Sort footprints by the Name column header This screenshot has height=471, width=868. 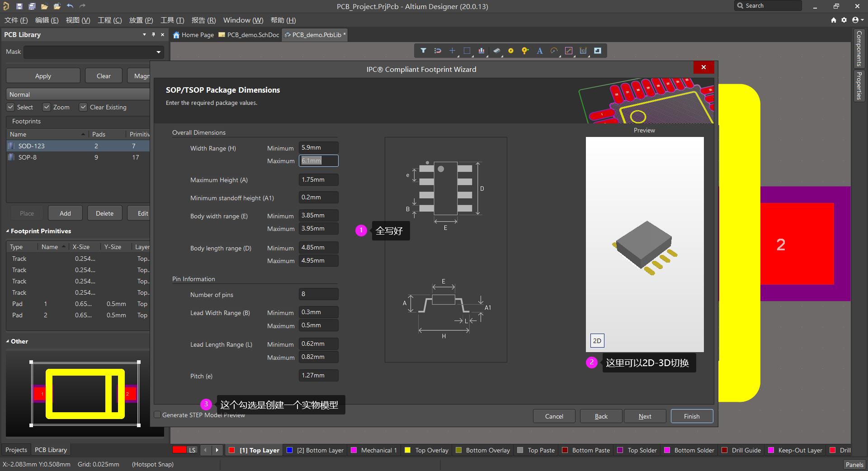point(47,134)
